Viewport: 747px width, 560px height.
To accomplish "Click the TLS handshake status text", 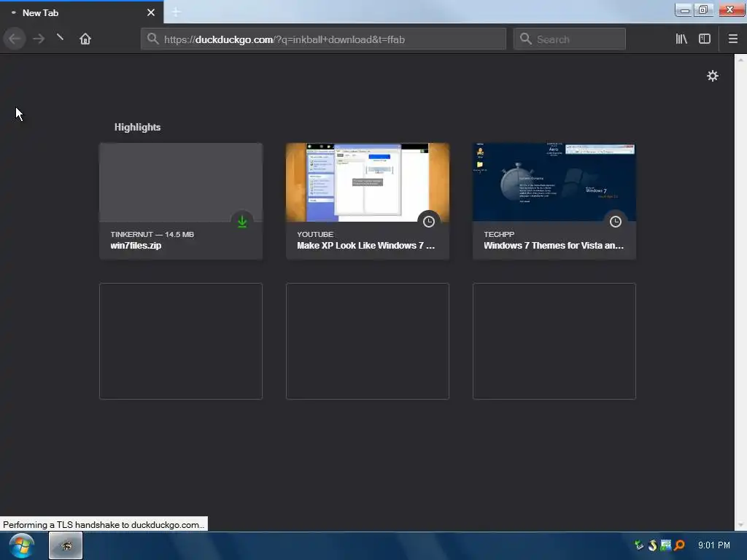I will (x=104, y=525).
